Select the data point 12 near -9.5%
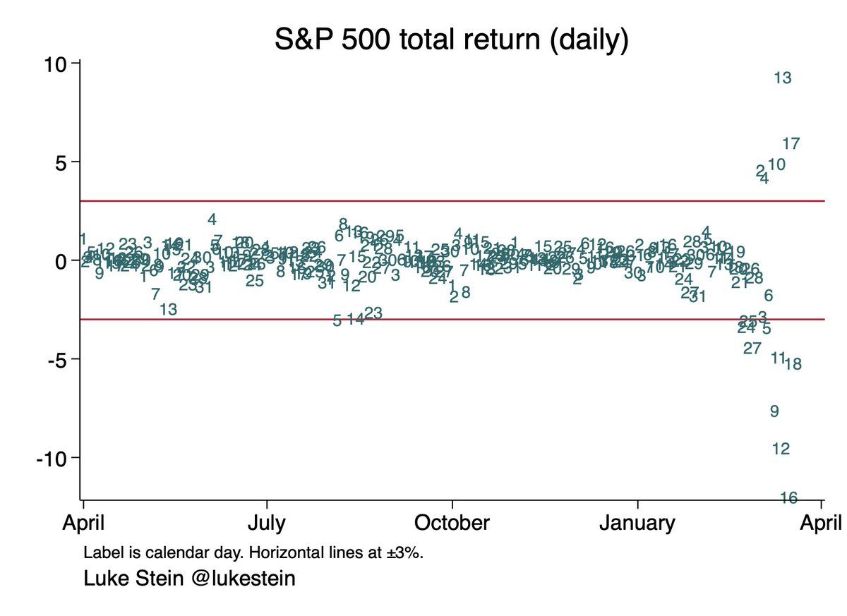 (x=781, y=449)
